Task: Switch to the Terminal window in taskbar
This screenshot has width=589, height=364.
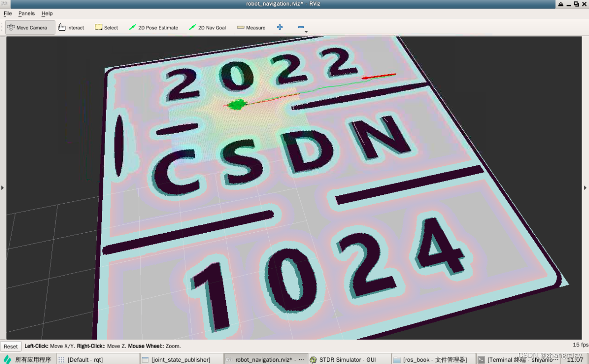Action: point(517,359)
